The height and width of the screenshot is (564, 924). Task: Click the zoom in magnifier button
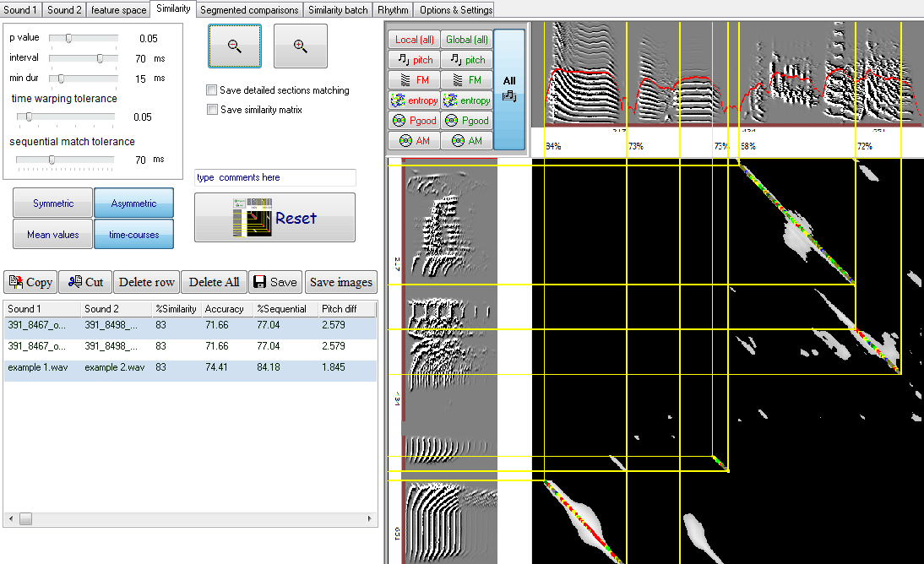pos(300,46)
